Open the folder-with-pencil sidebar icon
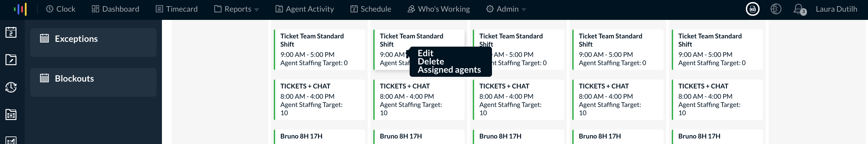The width and height of the screenshot is (868, 144). coord(11,60)
